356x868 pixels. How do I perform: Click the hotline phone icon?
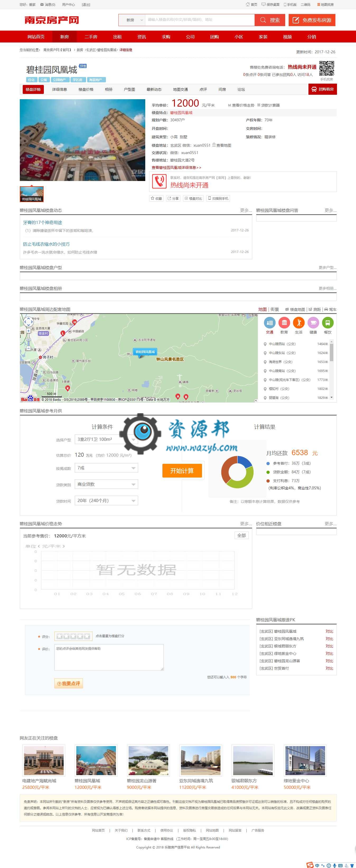tap(159, 181)
